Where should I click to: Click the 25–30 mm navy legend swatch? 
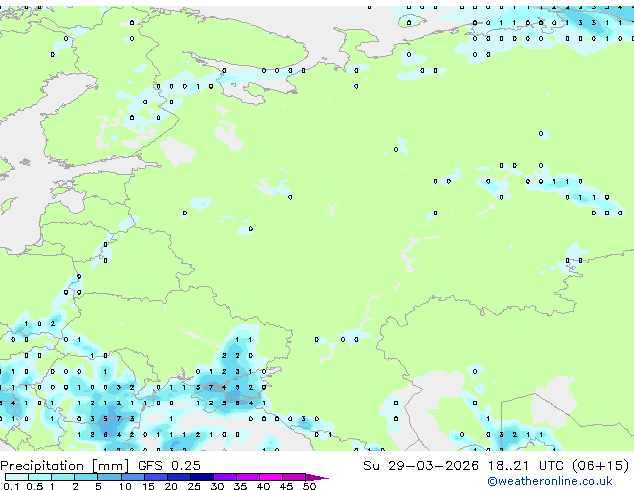202,477
